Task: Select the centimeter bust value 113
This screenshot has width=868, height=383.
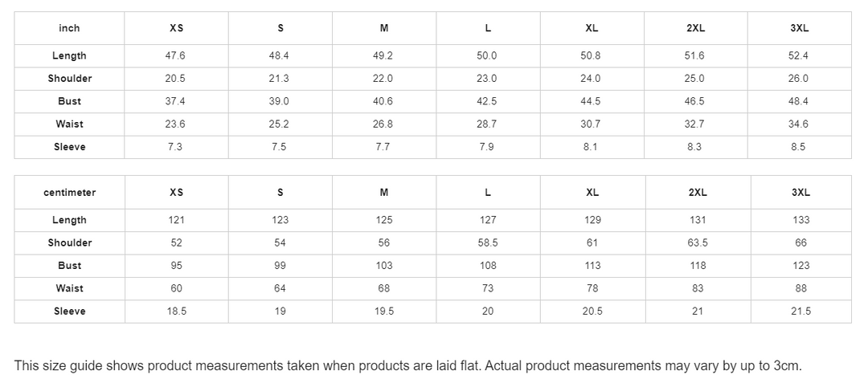Action: 592,266
